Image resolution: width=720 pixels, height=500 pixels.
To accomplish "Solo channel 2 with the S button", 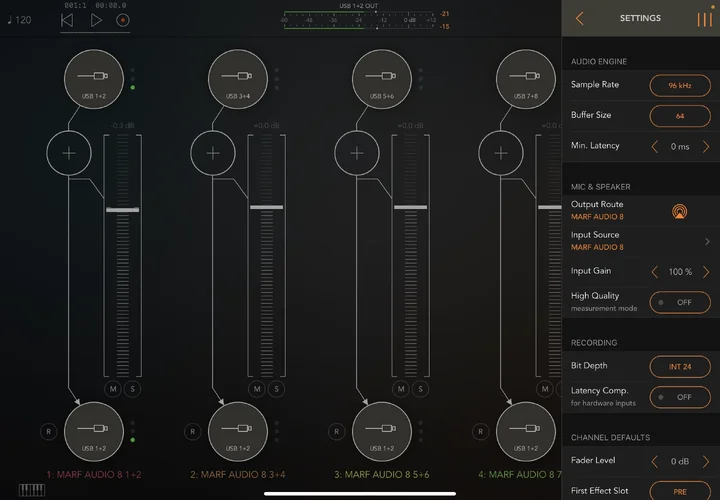I will (x=276, y=389).
